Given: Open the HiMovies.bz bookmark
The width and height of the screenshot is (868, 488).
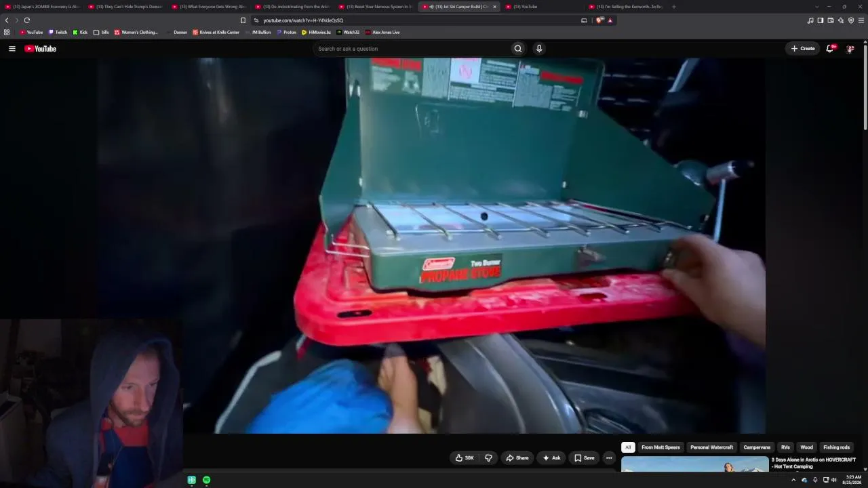Looking at the screenshot, I should tap(316, 32).
